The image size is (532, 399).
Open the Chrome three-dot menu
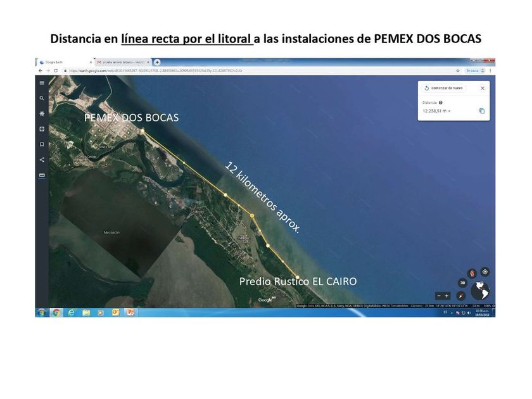[490, 70]
